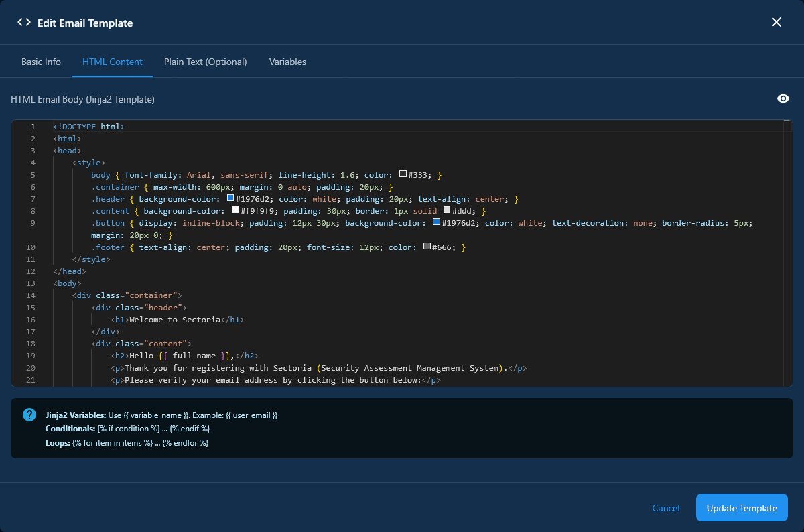
Task: Click the #ddd border color swatch
Action: (x=447, y=210)
